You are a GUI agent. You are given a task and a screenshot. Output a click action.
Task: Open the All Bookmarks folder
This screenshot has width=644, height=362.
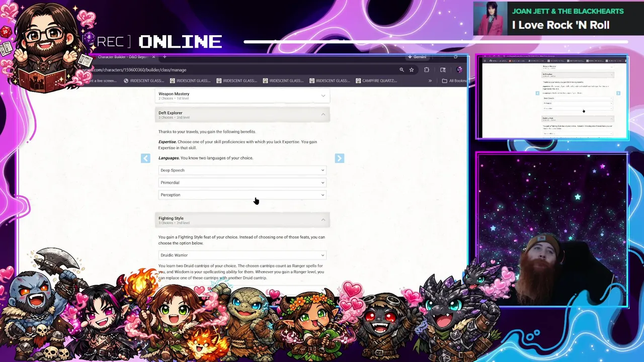(x=454, y=80)
